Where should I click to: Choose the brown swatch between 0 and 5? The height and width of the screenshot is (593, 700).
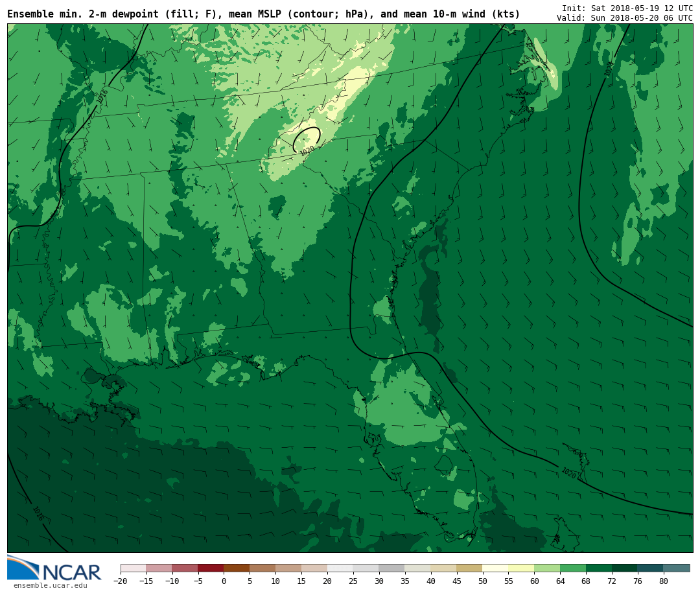[x=237, y=568]
